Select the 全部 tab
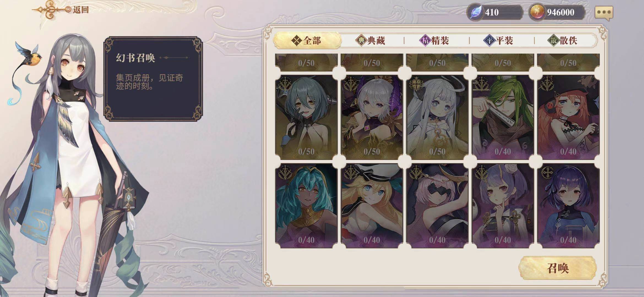 tap(307, 40)
